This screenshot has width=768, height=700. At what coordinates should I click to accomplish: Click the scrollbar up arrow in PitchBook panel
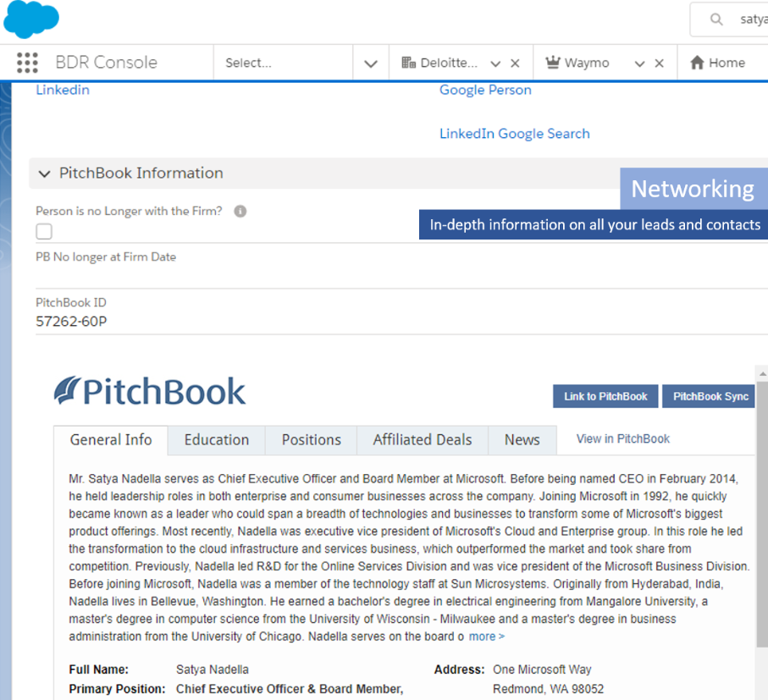click(761, 373)
